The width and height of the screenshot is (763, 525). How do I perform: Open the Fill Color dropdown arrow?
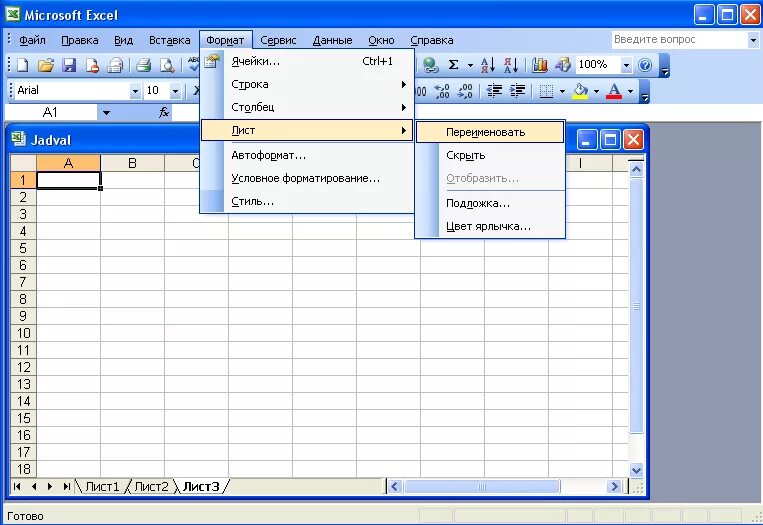click(x=596, y=91)
